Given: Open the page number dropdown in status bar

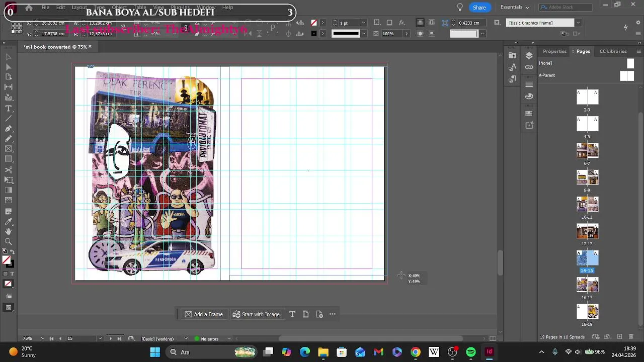Looking at the screenshot, I should point(100,339).
